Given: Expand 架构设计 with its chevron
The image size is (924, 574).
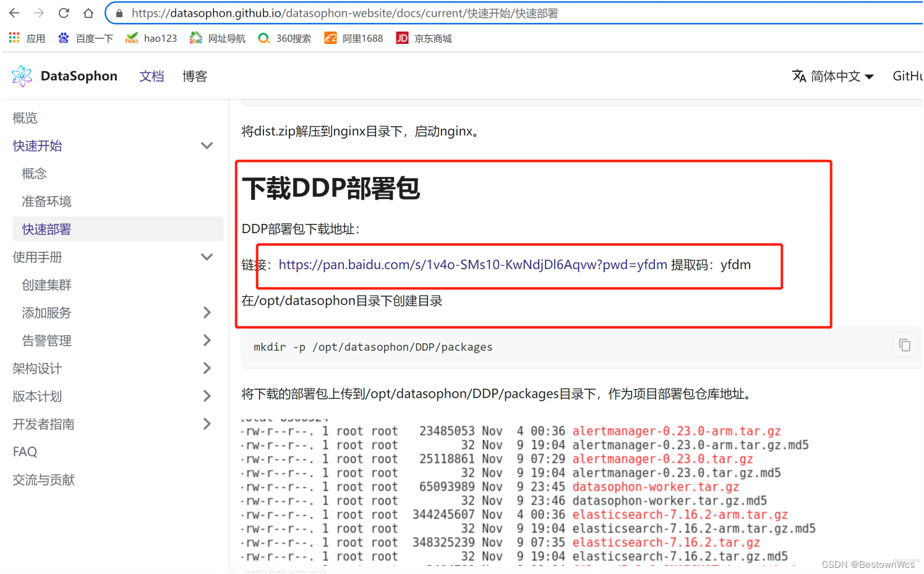Looking at the screenshot, I should pos(207,369).
